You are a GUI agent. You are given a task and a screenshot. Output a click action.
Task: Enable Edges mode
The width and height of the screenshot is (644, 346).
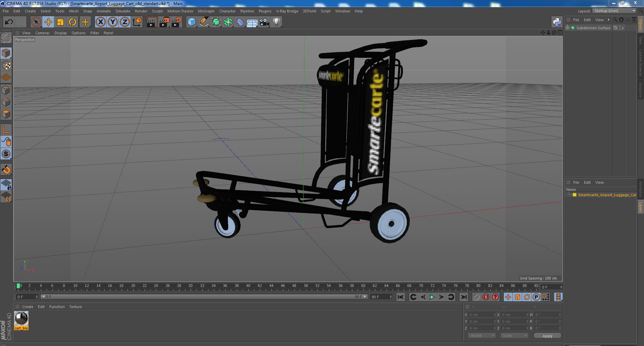6,102
